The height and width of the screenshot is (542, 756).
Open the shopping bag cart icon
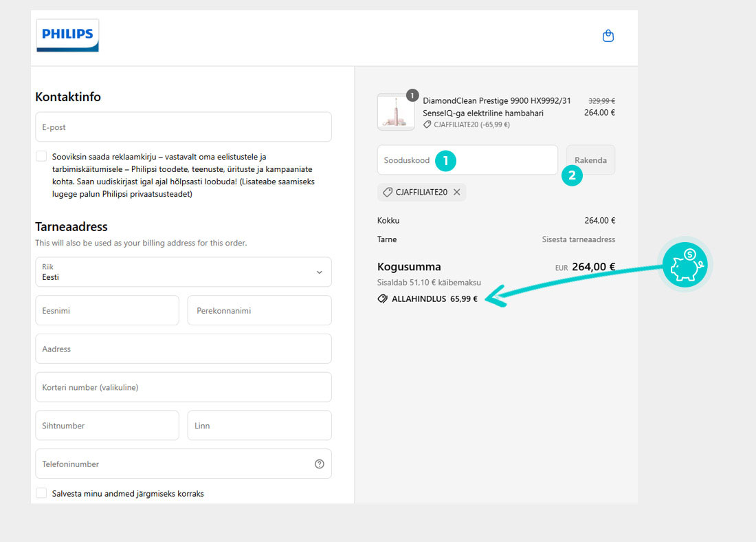[608, 36]
